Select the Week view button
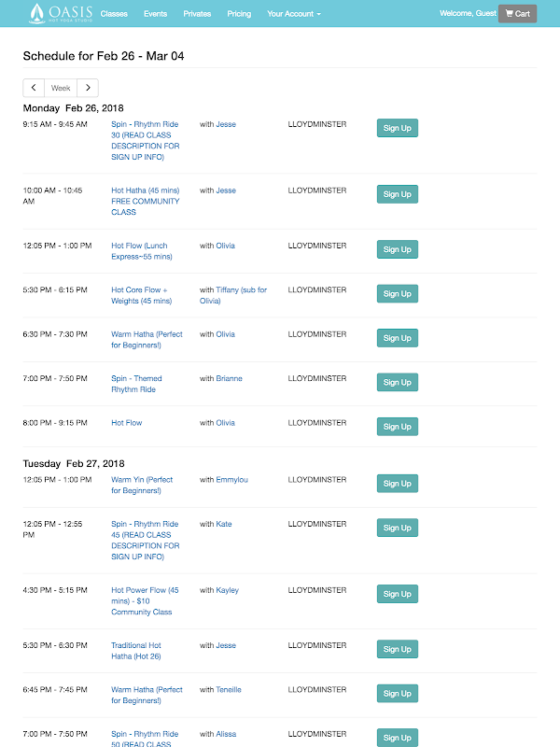Image resolution: width=560 pixels, height=747 pixels. 61,88
